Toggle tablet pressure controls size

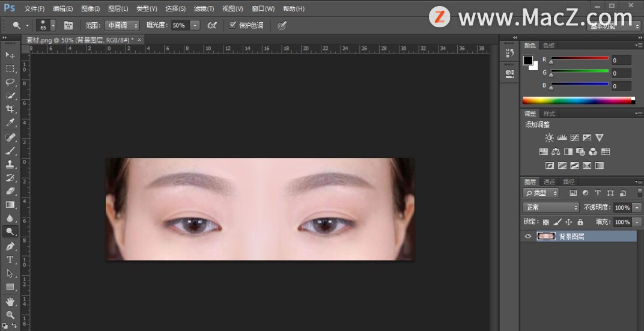coord(281,25)
